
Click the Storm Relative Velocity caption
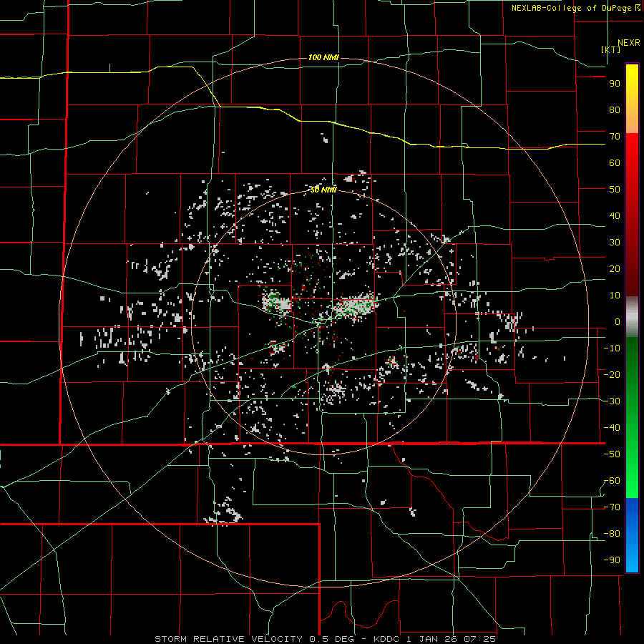point(325,639)
